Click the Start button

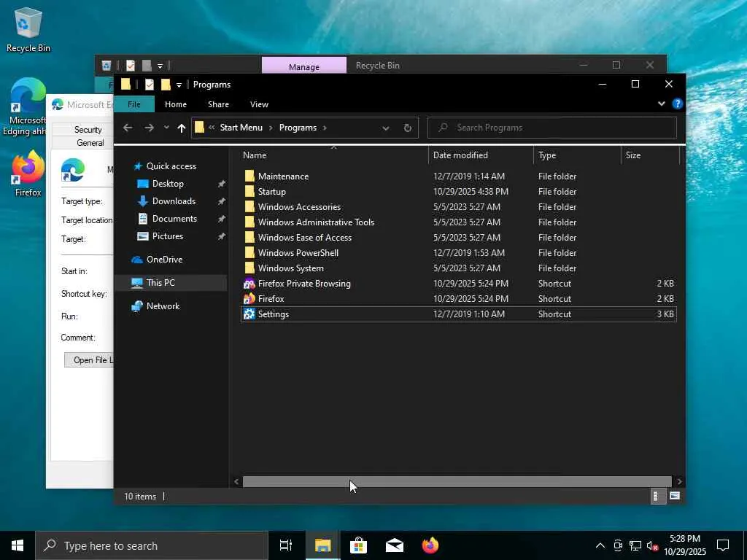18,545
